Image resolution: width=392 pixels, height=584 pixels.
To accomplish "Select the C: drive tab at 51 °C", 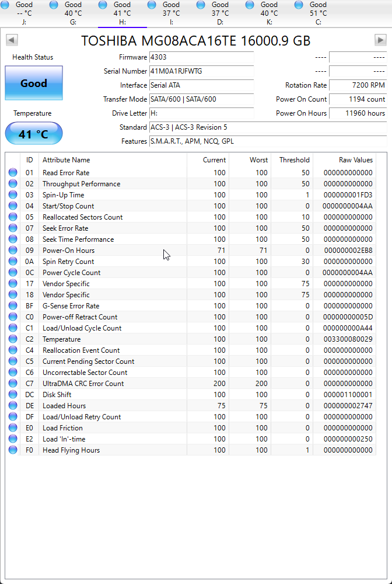I will pyautogui.click(x=318, y=13).
